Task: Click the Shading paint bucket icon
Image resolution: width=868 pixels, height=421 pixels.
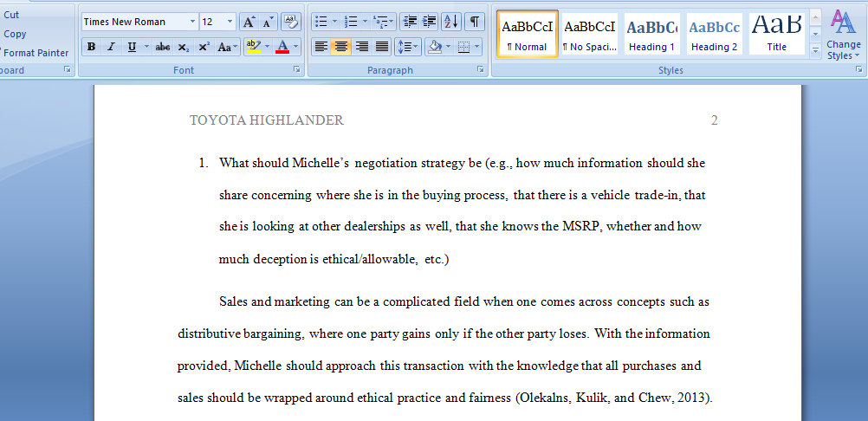Action: coord(435,47)
